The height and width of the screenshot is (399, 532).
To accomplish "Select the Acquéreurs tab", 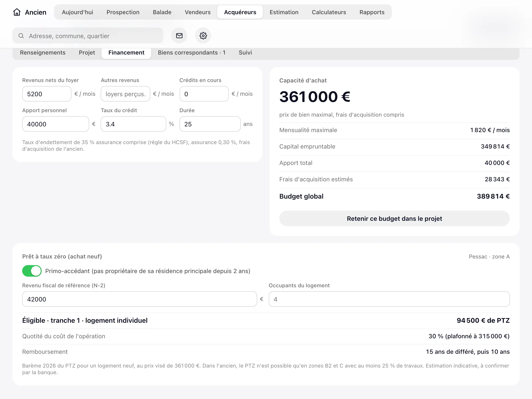I will click(240, 12).
